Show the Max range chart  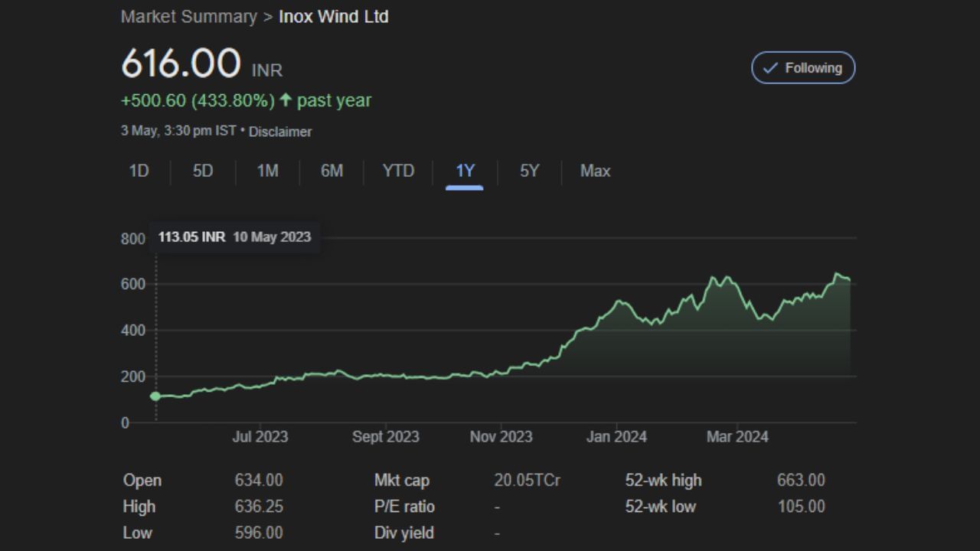tap(595, 171)
